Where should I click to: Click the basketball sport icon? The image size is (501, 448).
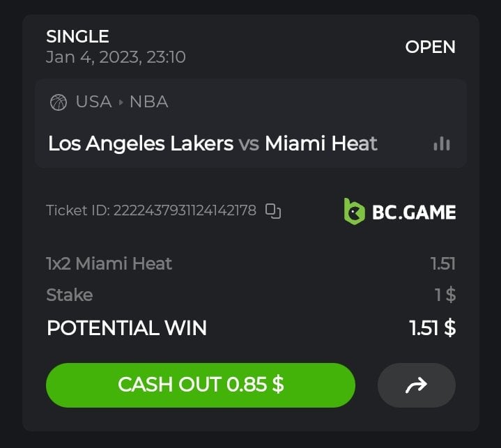59,102
